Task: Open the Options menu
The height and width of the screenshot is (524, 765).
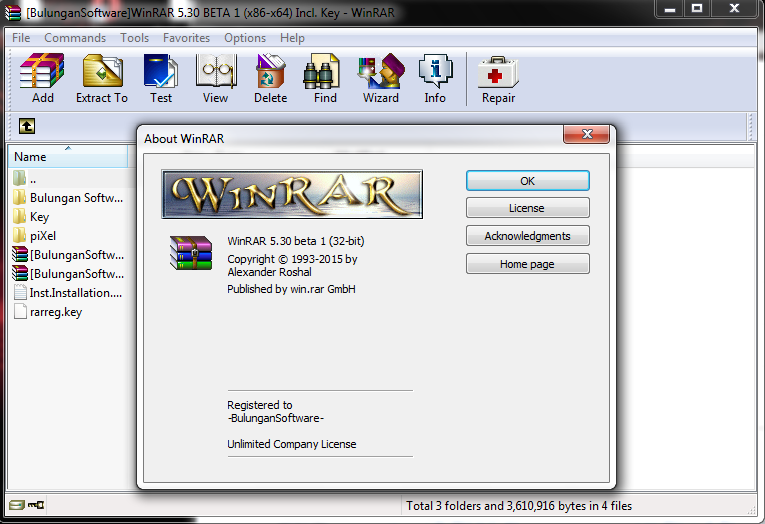Action: 245,38
